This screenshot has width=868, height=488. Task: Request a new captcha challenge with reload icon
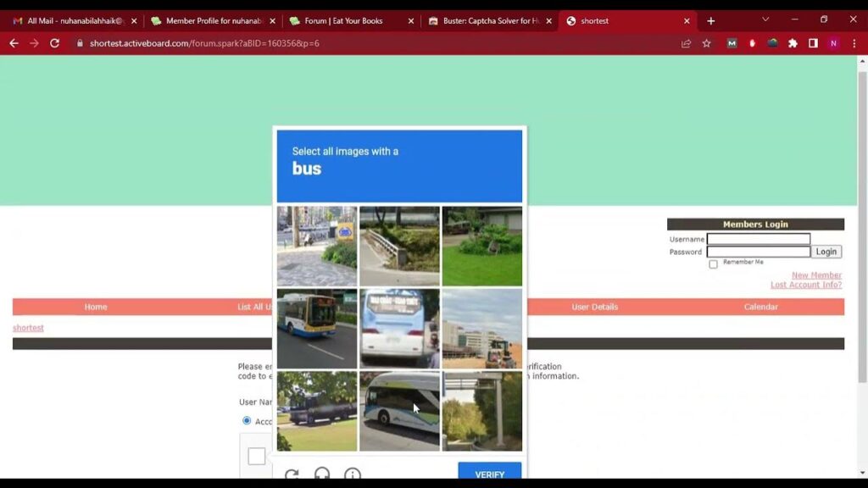pyautogui.click(x=292, y=474)
